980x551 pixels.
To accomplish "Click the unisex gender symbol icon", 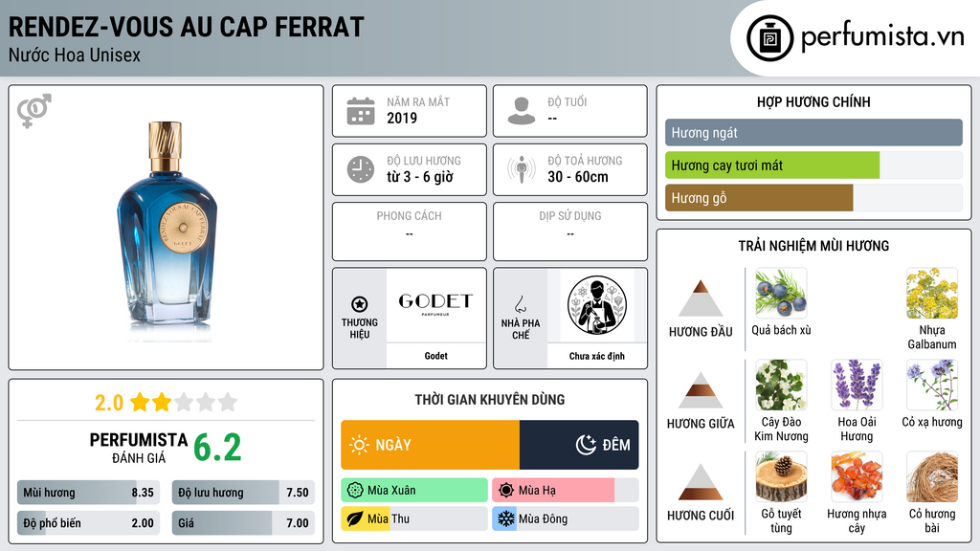I will 34,111.
